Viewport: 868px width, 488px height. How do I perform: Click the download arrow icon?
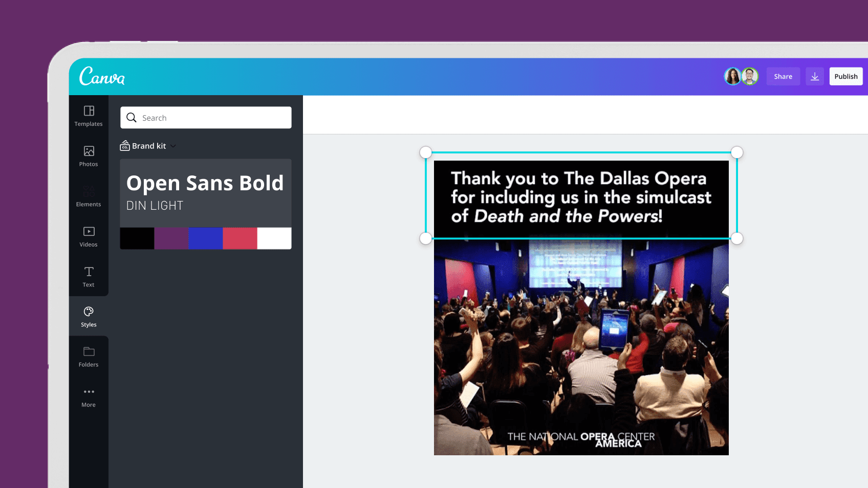click(x=814, y=77)
